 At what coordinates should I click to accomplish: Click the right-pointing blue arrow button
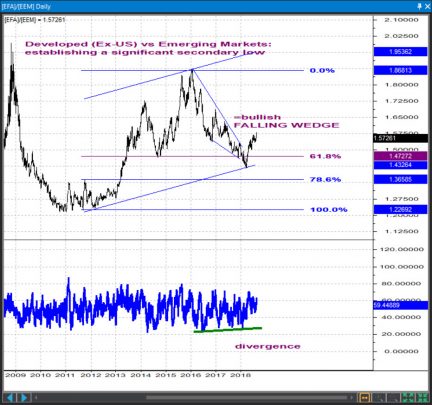pyautogui.click(x=24, y=398)
